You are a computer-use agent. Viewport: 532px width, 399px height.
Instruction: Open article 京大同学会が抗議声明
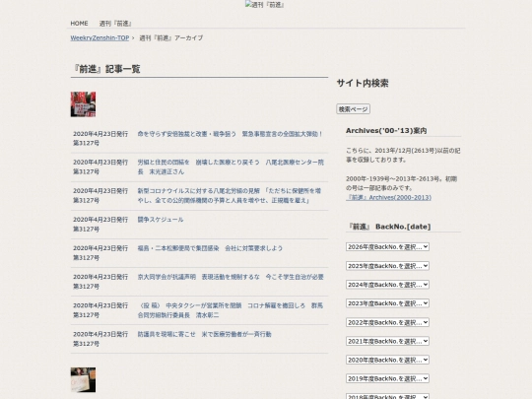(231, 277)
